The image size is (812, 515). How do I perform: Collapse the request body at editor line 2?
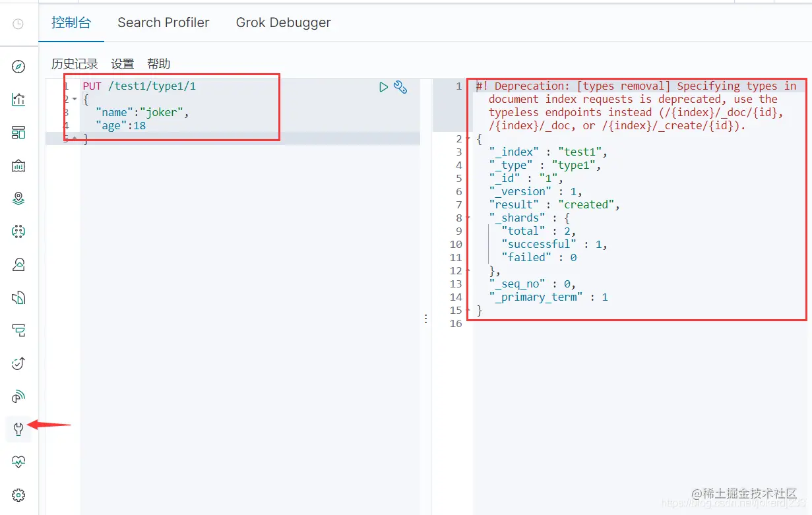tap(75, 100)
